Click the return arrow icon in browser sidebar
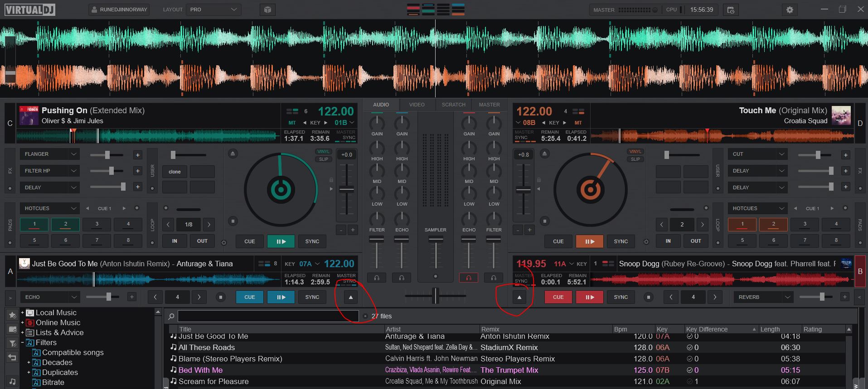 tap(12, 357)
